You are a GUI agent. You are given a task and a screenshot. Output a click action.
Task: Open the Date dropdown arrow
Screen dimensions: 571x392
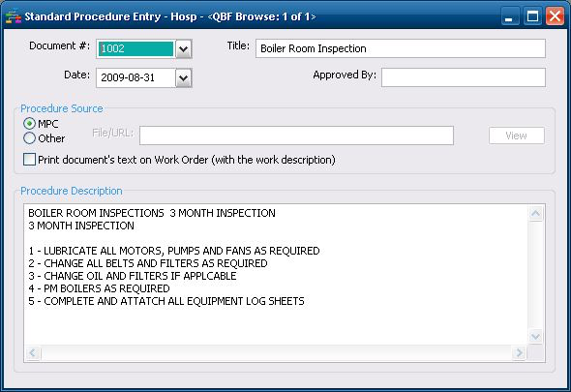point(184,77)
